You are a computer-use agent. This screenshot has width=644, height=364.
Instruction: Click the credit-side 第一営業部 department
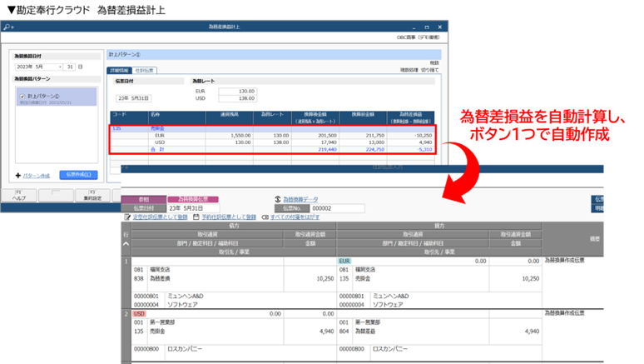tap(368, 322)
